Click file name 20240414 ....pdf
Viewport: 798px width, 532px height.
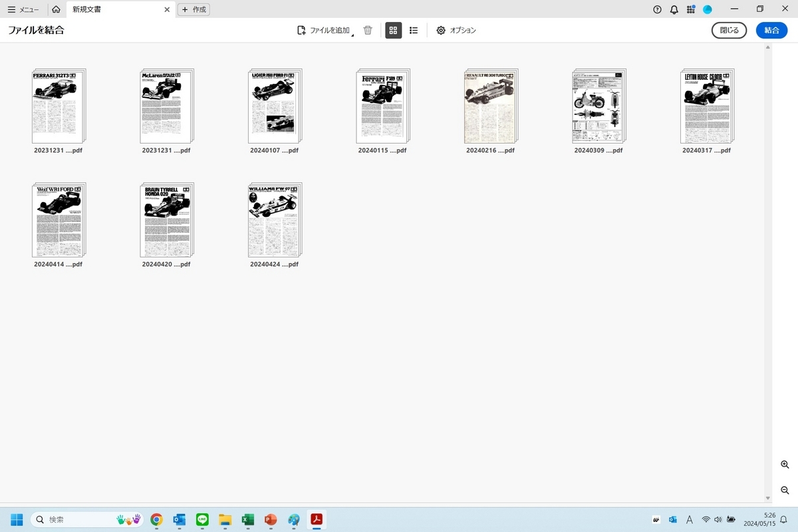[x=59, y=264]
